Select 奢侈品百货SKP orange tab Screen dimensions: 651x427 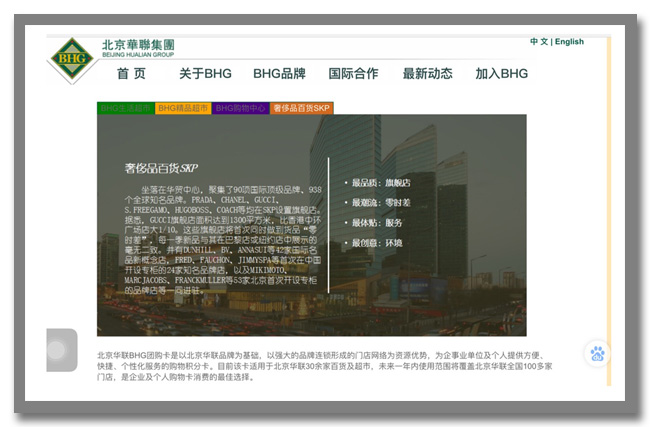tap(301, 108)
